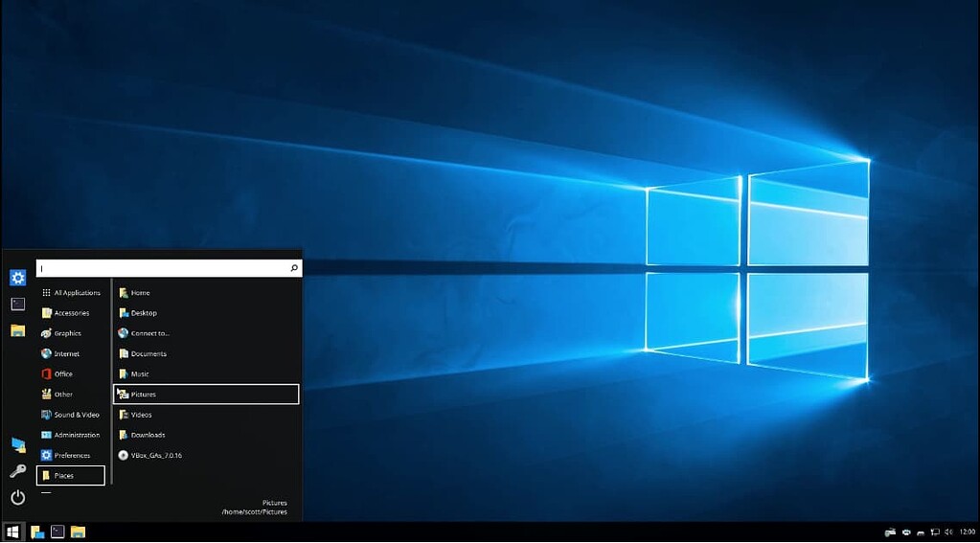
Task: Click the network icon in the system tray
Action: [x=934, y=532]
